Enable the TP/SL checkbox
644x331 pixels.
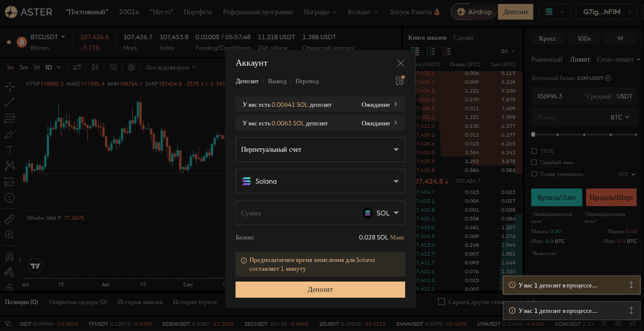coord(534,151)
